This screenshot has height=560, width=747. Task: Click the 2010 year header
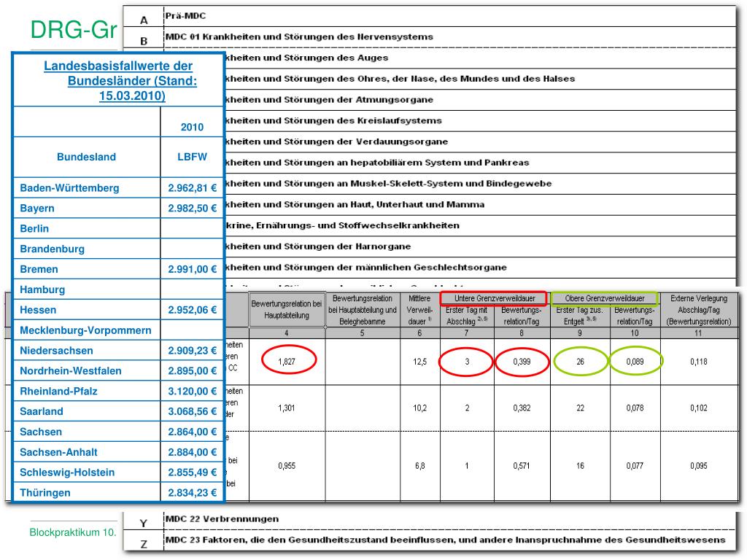tap(192, 127)
